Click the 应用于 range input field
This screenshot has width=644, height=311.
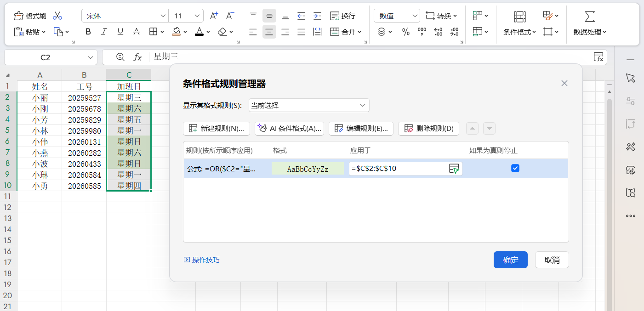(x=400, y=168)
